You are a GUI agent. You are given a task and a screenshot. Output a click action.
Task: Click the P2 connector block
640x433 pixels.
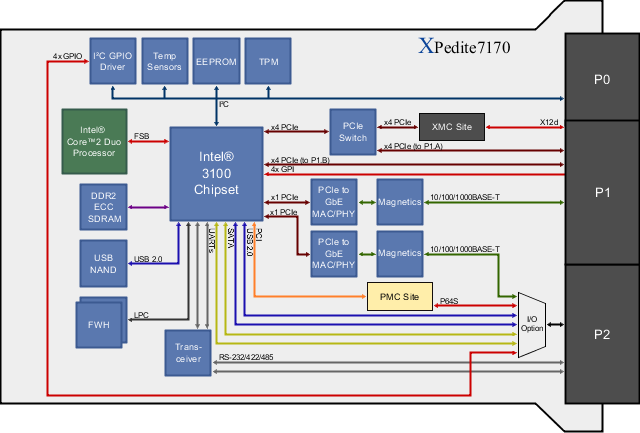click(602, 334)
